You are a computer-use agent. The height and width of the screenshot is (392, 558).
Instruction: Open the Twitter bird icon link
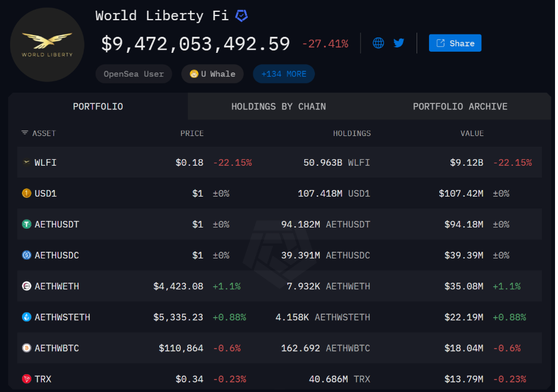click(399, 43)
